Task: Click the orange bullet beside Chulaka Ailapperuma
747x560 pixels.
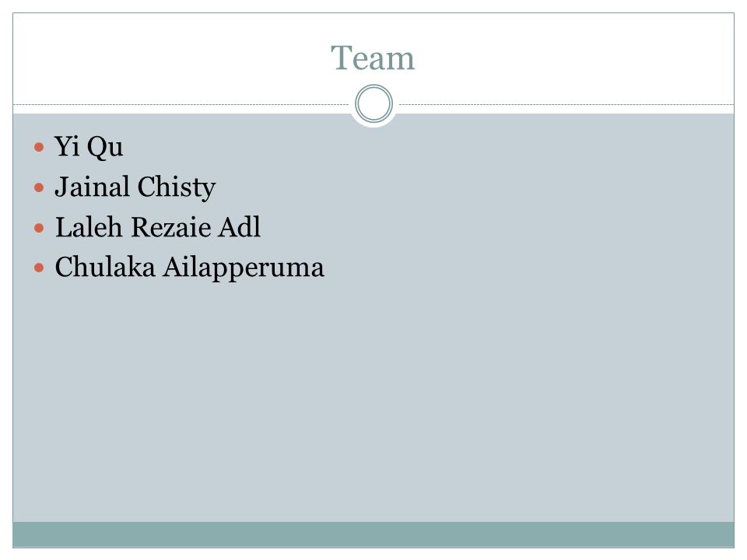Action: pos(39,268)
